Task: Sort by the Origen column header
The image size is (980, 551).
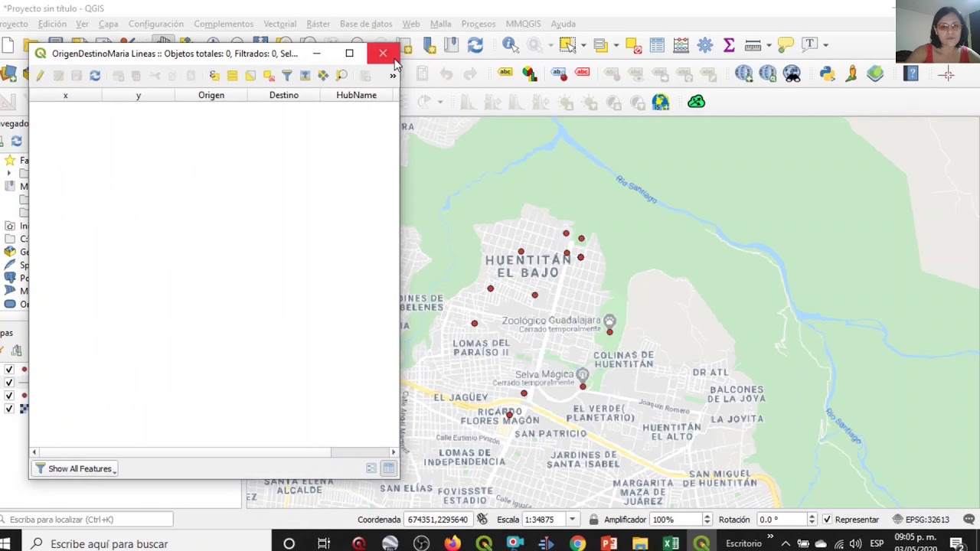Action: (211, 95)
